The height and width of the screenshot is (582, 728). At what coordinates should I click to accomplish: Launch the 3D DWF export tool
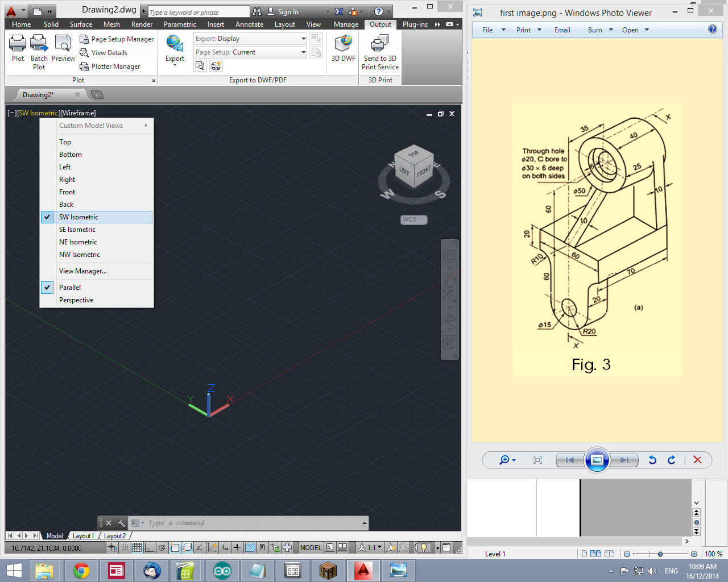point(342,48)
